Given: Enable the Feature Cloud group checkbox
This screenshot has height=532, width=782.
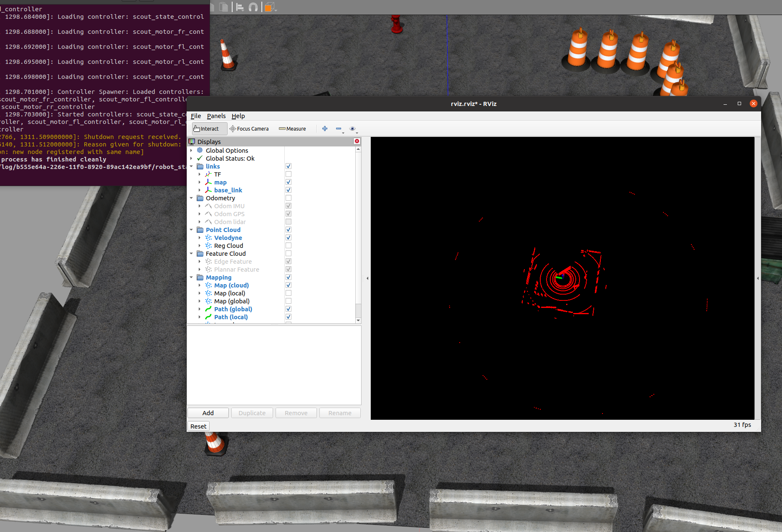Looking at the screenshot, I should click(289, 253).
